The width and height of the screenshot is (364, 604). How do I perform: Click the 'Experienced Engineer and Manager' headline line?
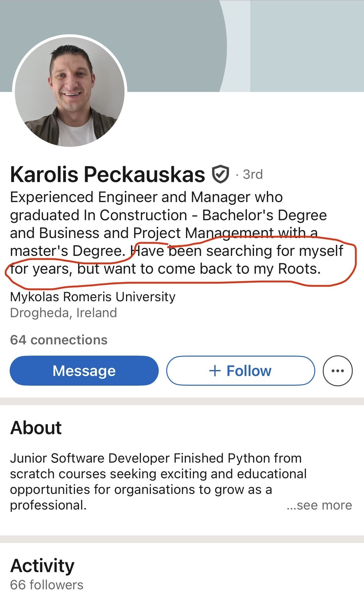(x=146, y=197)
